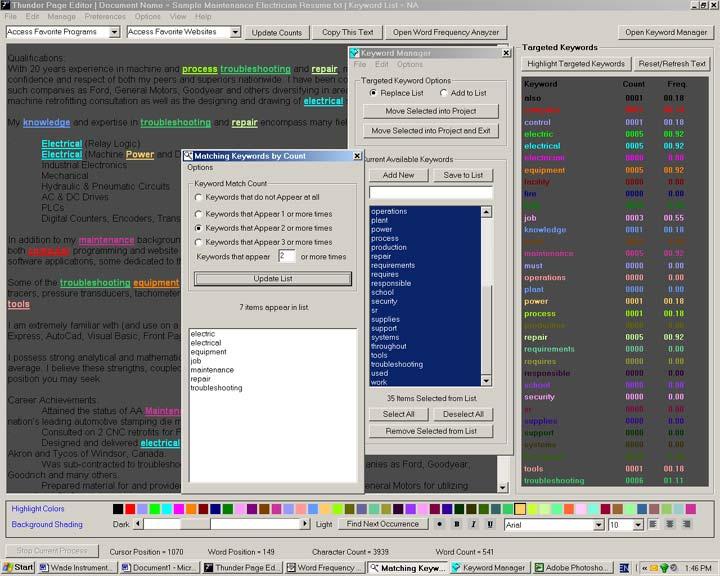
Task: Click the new keyword text field
Action: click(431, 192)
